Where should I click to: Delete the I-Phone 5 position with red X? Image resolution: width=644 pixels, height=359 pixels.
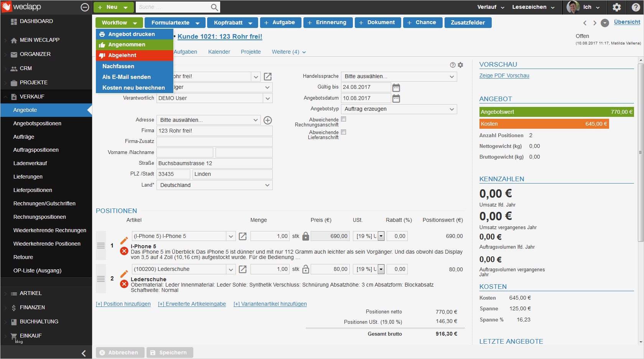click(x=124, y=251)
